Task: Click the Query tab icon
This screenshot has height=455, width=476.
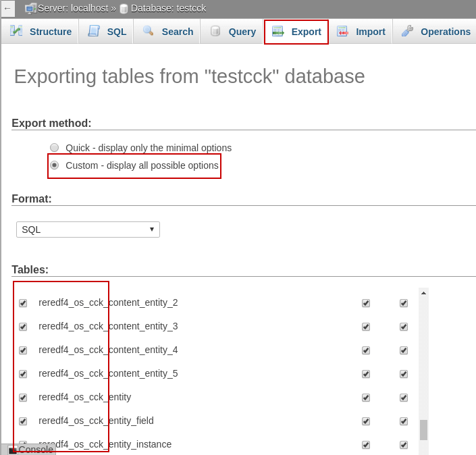Action: coord(215,31)
